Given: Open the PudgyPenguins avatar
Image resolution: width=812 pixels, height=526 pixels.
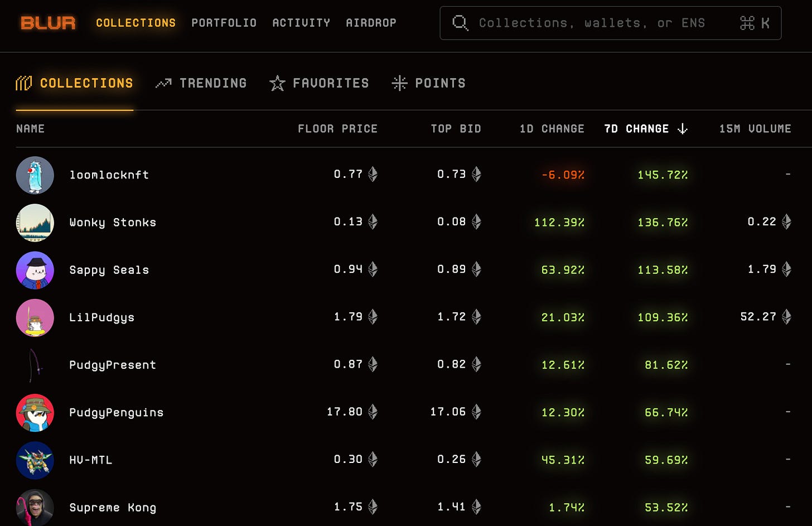Looking at the screenshot, I should [x=35, y=413].
